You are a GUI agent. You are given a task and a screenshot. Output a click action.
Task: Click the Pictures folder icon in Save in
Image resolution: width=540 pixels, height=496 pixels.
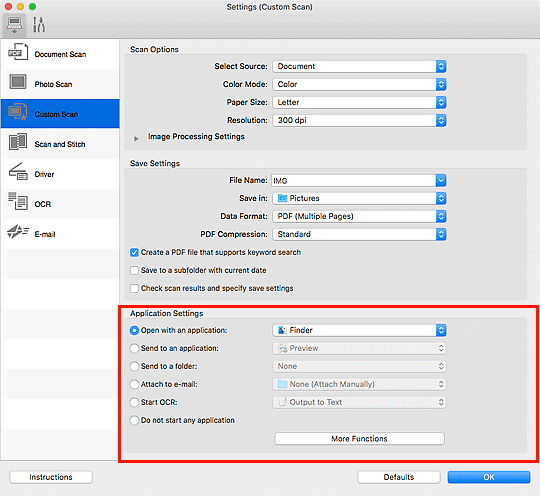282,198
